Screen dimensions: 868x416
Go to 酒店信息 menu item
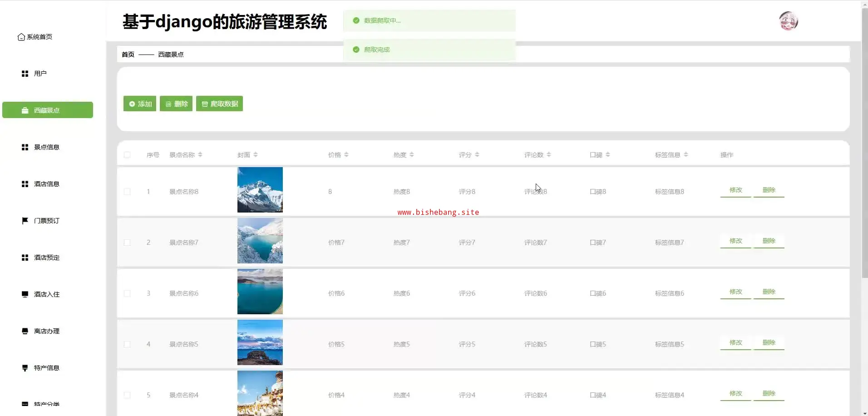[47, 184]
